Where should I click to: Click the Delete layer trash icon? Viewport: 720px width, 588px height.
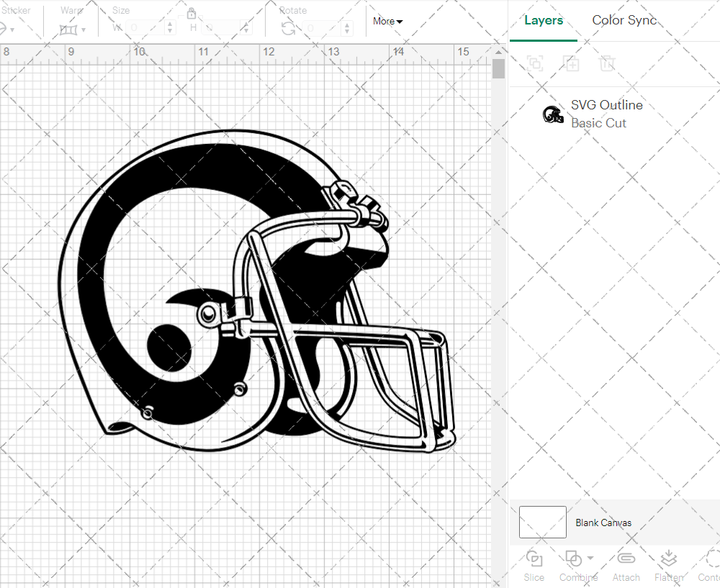606,63
